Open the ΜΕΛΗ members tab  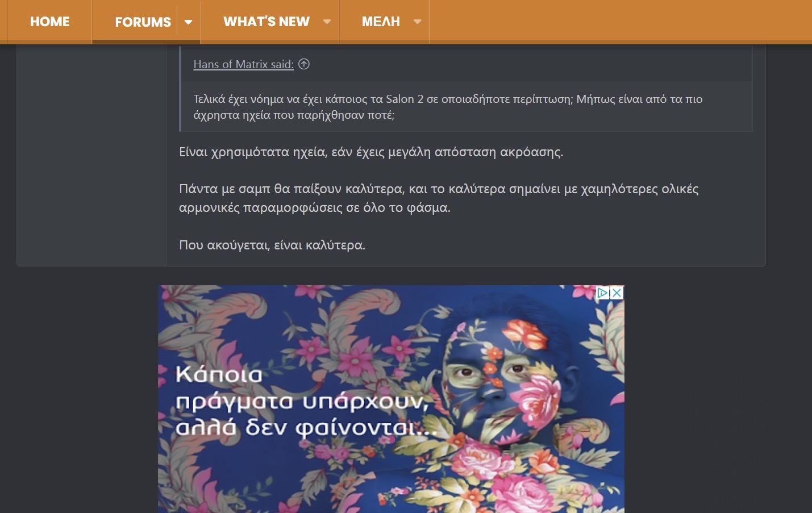point(381,22)
